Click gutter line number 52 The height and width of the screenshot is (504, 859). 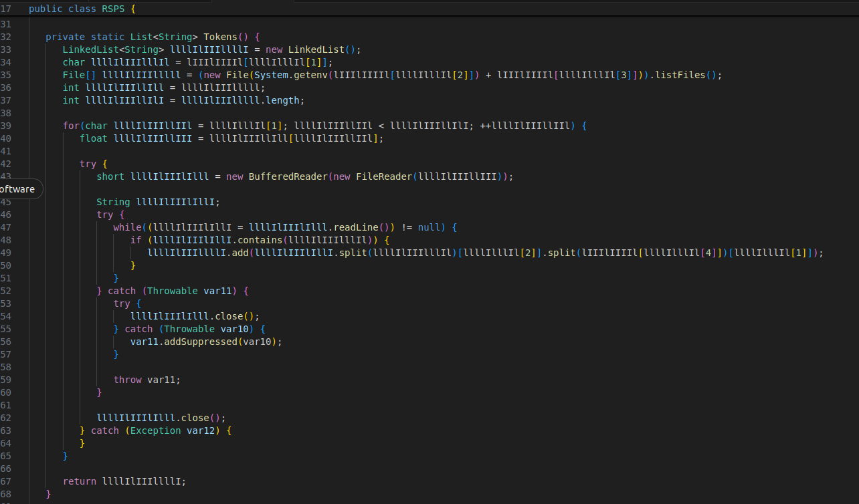point(6,291)
